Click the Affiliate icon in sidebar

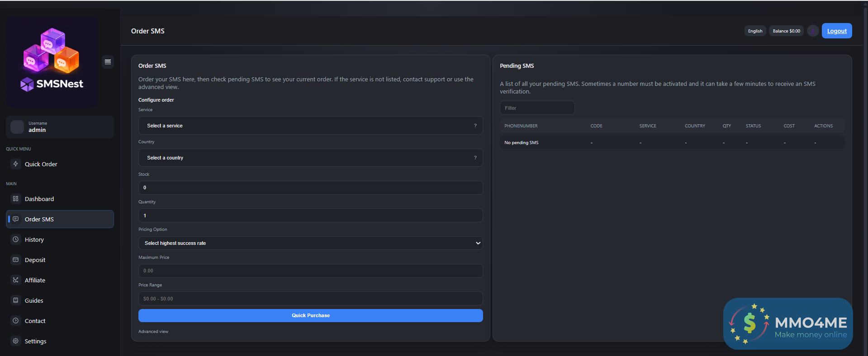[16, 280]
